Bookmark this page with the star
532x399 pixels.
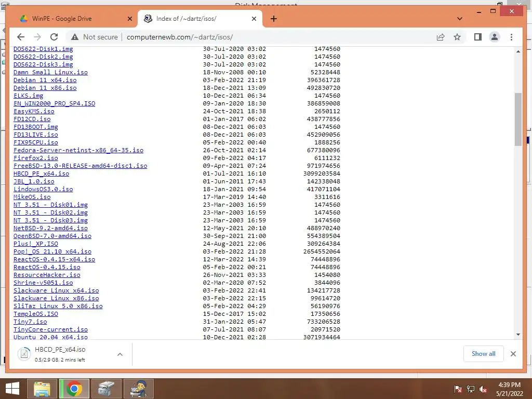(457, 37)
